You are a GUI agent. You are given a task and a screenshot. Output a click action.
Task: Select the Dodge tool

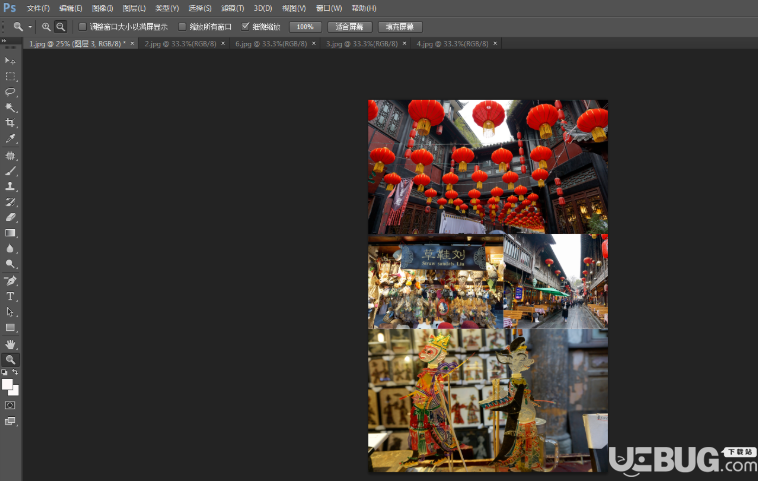pyautogui.click(x=10, y=264)
